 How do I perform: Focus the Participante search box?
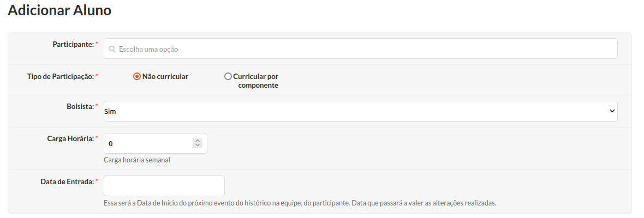[x=360, y=49]
